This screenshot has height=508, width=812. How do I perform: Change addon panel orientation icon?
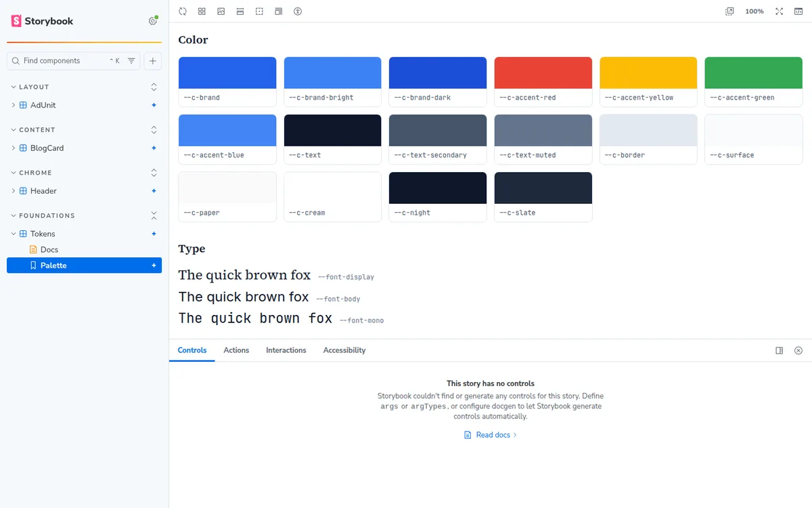pos(780,350)
